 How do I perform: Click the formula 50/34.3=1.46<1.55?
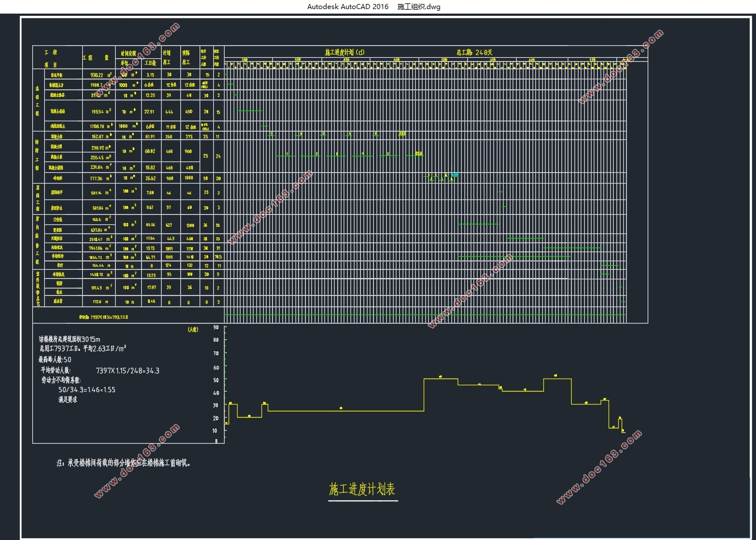[87, 390]
